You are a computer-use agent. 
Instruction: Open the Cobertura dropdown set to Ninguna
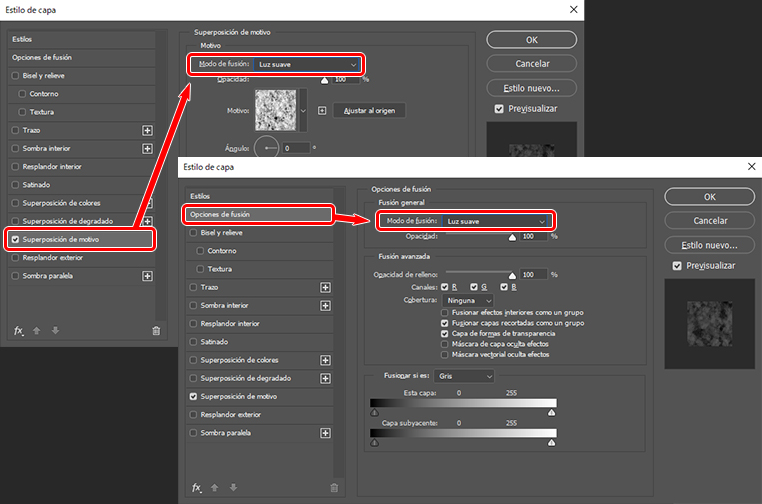(470, 300)
